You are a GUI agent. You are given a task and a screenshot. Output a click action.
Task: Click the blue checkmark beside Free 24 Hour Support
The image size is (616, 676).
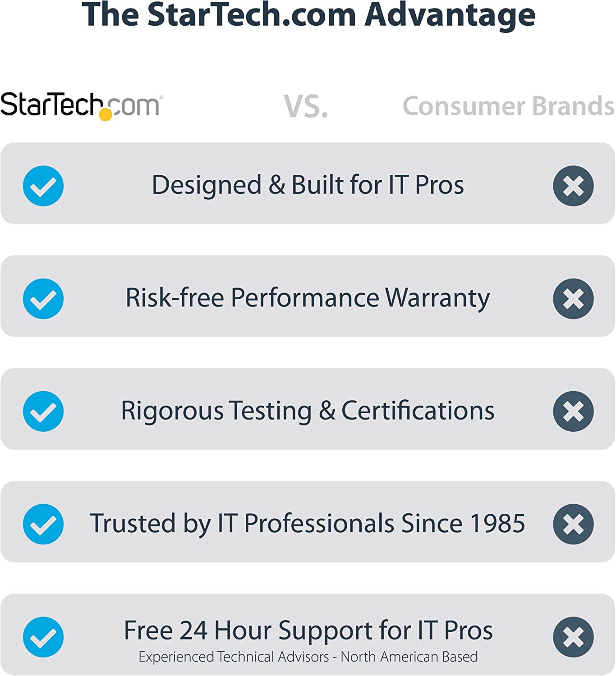[x=43, y=637]
